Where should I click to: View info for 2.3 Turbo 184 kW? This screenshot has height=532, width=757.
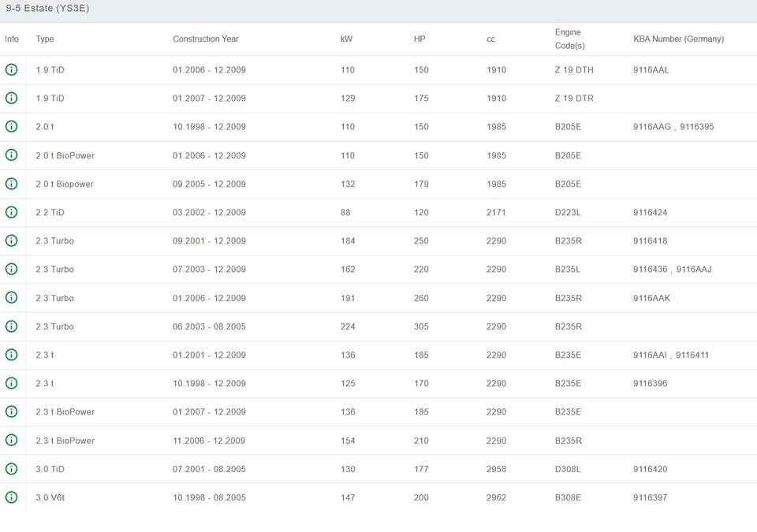point(11,240)
